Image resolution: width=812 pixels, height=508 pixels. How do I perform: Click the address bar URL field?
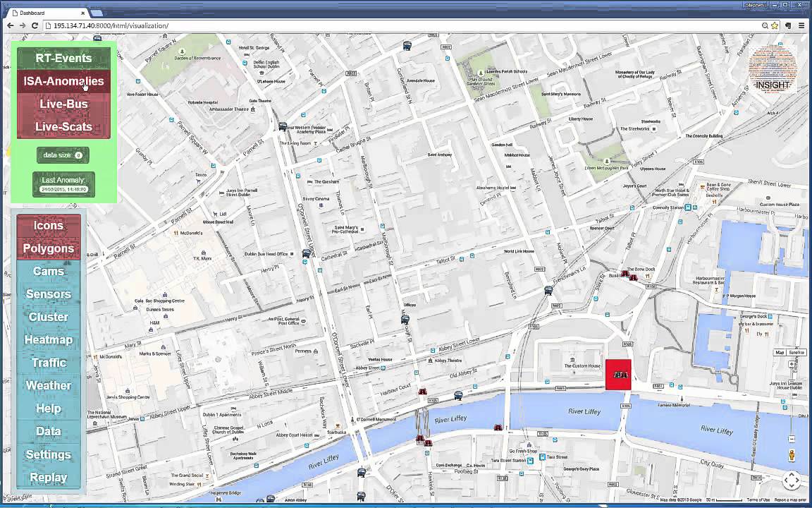pos(404,25)
